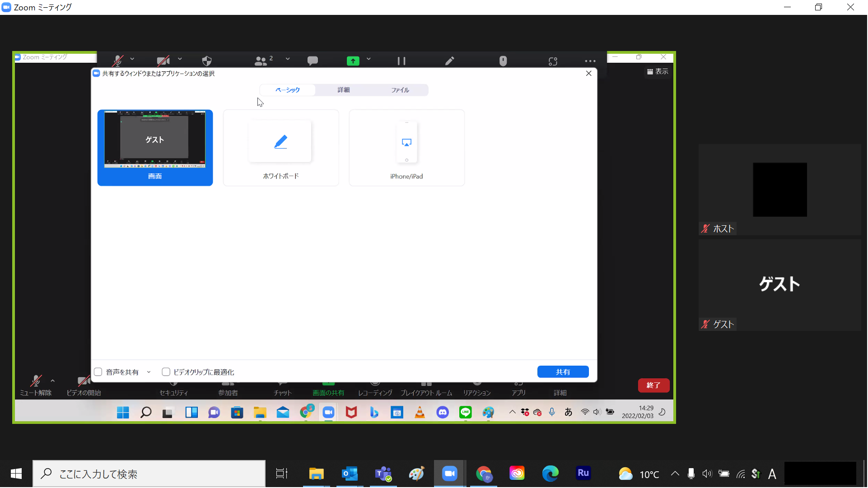The height and width of the screenshot is (488, 868).
Task: Switch to the ファイル tab
Action: tap(400, 90)
